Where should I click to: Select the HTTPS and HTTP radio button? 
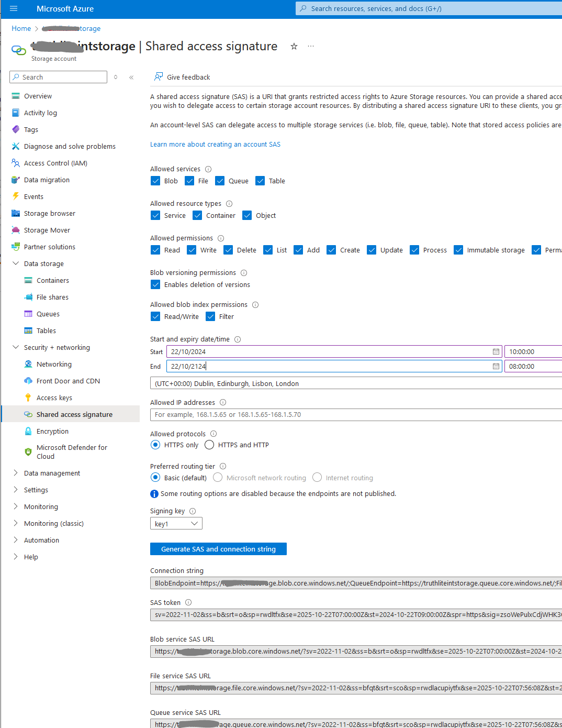pyautogui.click(x=209, y=445)
